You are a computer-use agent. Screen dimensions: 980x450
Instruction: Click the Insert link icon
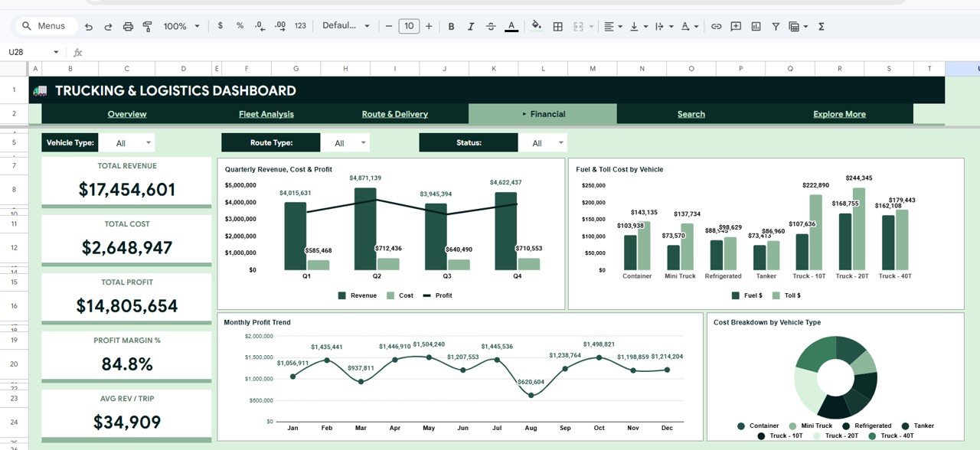(x=716, y=25)
